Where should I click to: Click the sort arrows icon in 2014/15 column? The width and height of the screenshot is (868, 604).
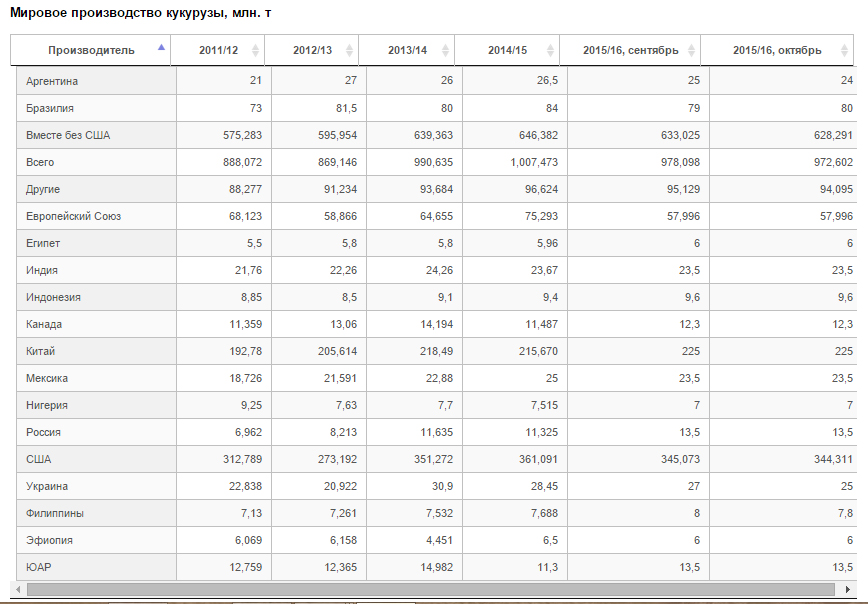coord(546,50)
